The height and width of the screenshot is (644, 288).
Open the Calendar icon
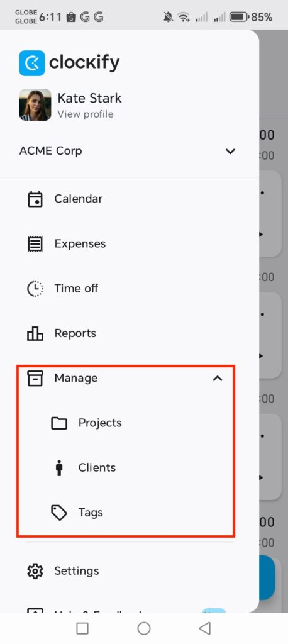35,199
